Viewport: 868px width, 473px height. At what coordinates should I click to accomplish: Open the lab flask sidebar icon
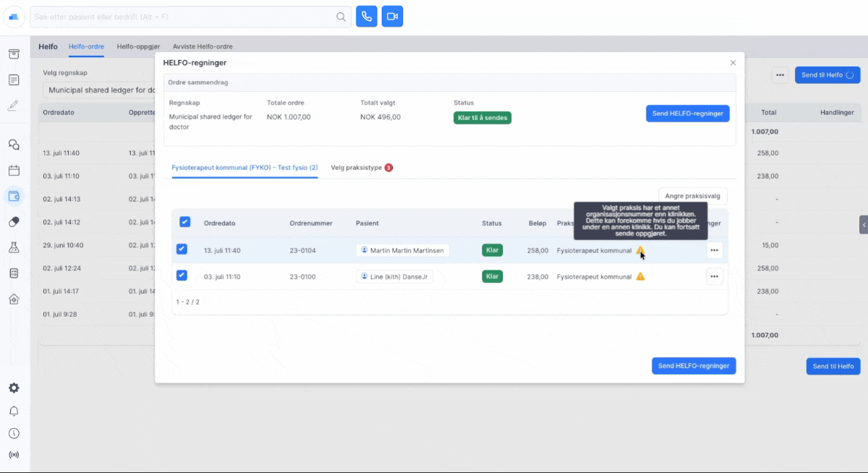pos(14,247)
